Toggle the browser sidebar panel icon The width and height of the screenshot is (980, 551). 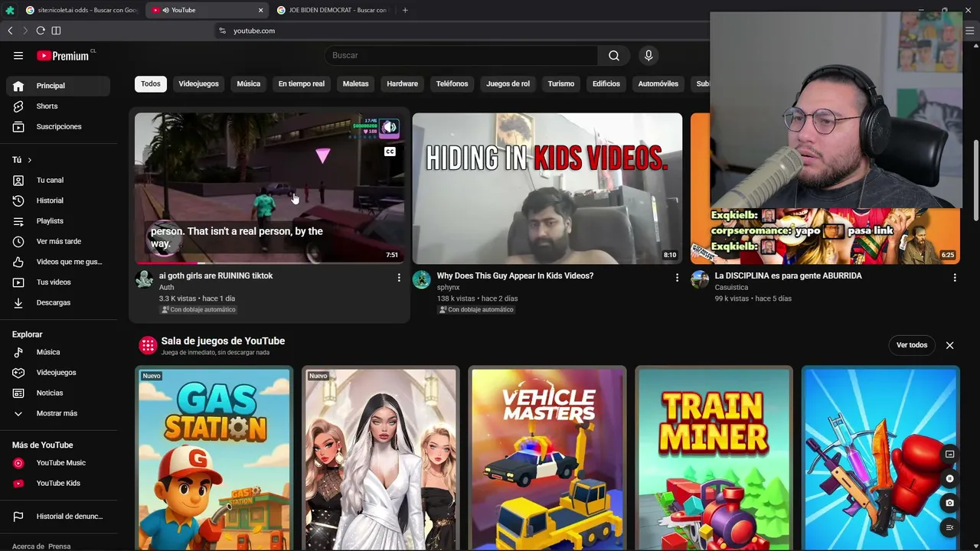click(56, 31)
